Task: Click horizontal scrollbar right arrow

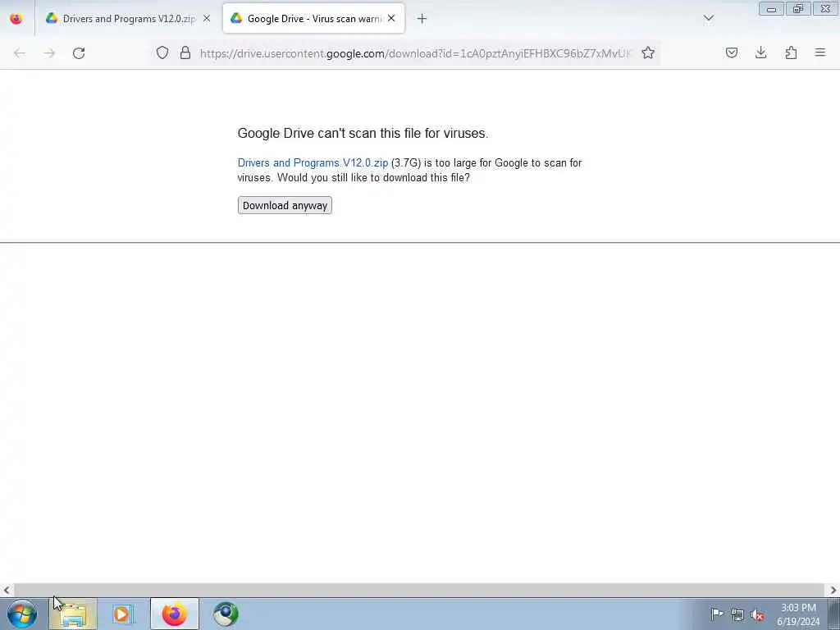Action: [833, 591]
